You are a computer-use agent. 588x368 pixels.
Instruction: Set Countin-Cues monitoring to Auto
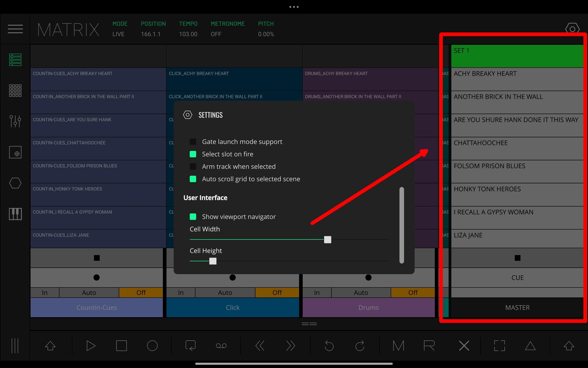click(x=89, y=293)
